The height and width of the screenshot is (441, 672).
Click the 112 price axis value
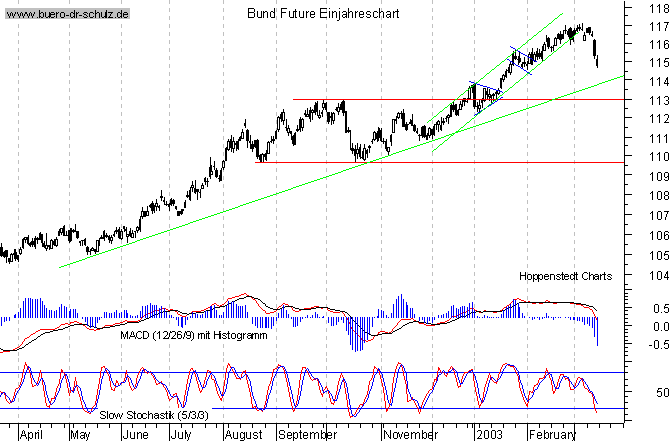[x=659, y=119]
